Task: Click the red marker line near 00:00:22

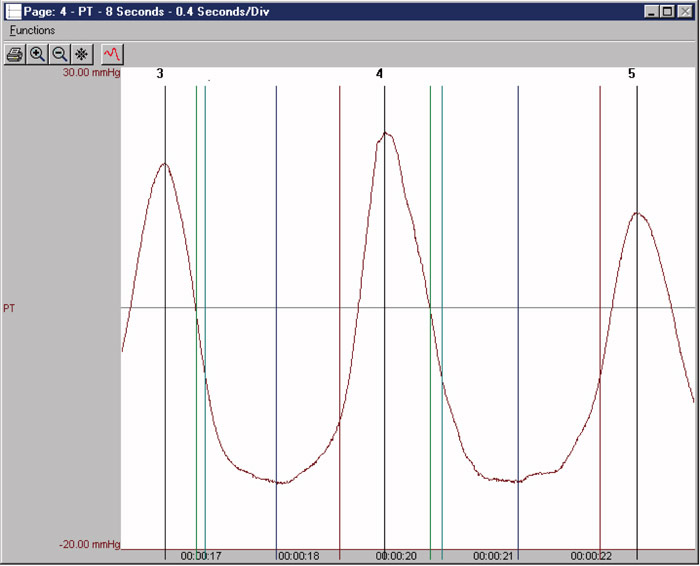Action: coord(600,321)
